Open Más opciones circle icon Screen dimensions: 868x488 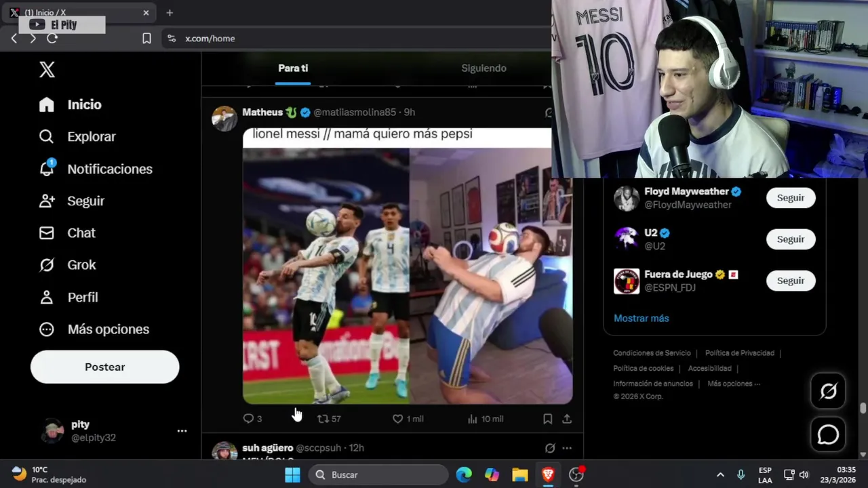[x=46, y=329]
